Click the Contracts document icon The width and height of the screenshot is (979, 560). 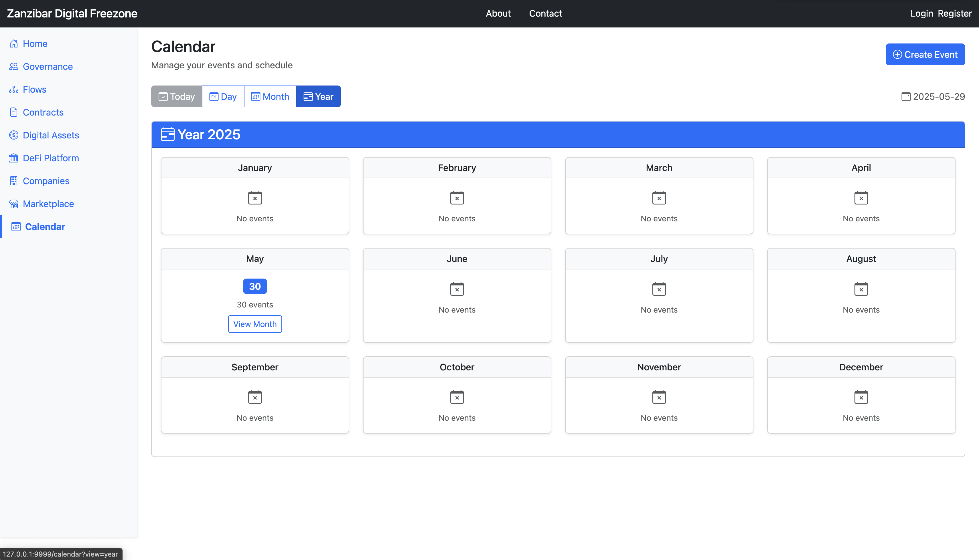pyautogui.click(x=13, y=112)
